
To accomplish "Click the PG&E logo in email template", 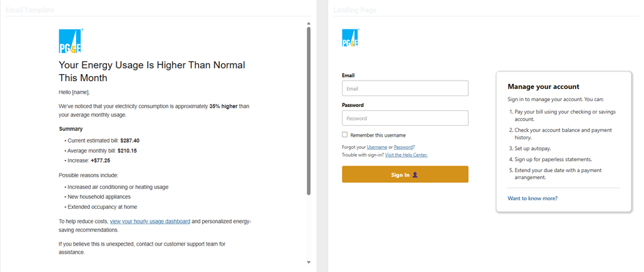I will [70, 41].
